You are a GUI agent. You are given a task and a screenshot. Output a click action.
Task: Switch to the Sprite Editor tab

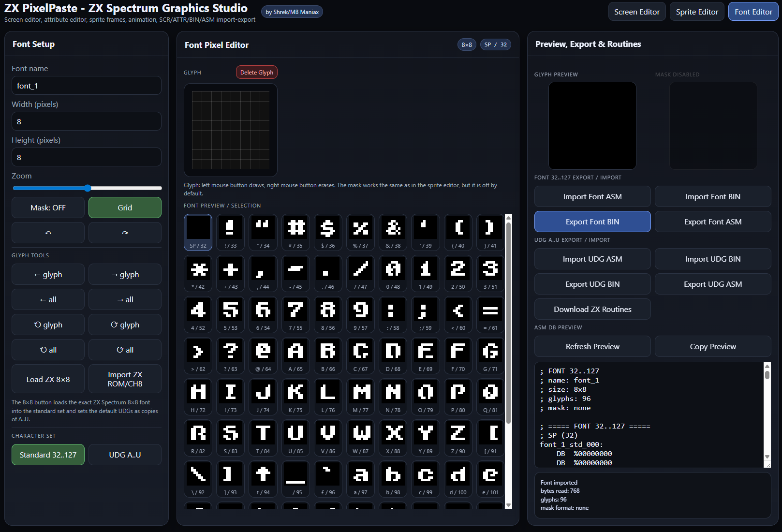(x=697, y=12)
